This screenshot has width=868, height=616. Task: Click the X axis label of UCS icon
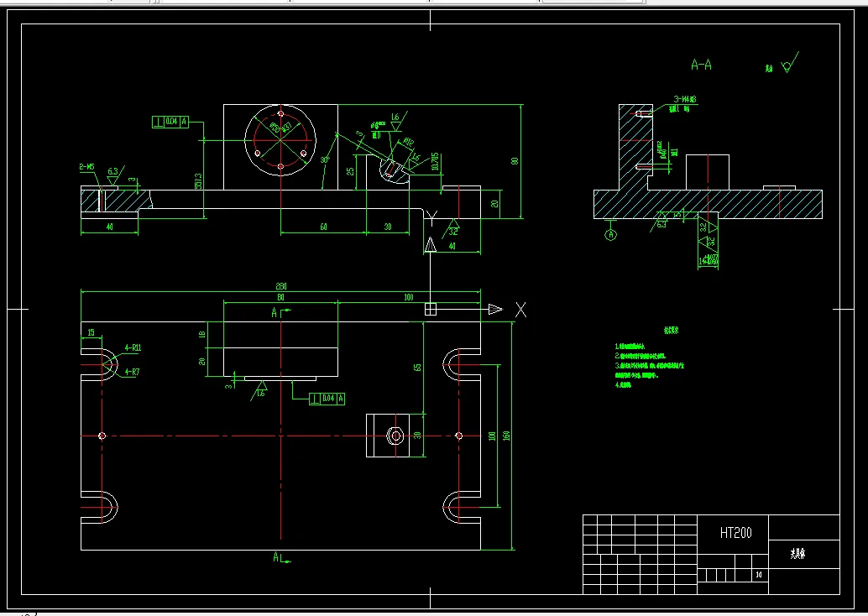tap(520, 310)
